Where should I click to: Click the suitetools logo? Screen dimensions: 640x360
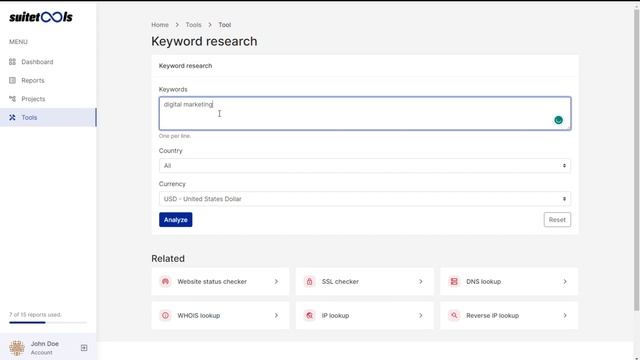pyautogui.click(x=41, y=17)
